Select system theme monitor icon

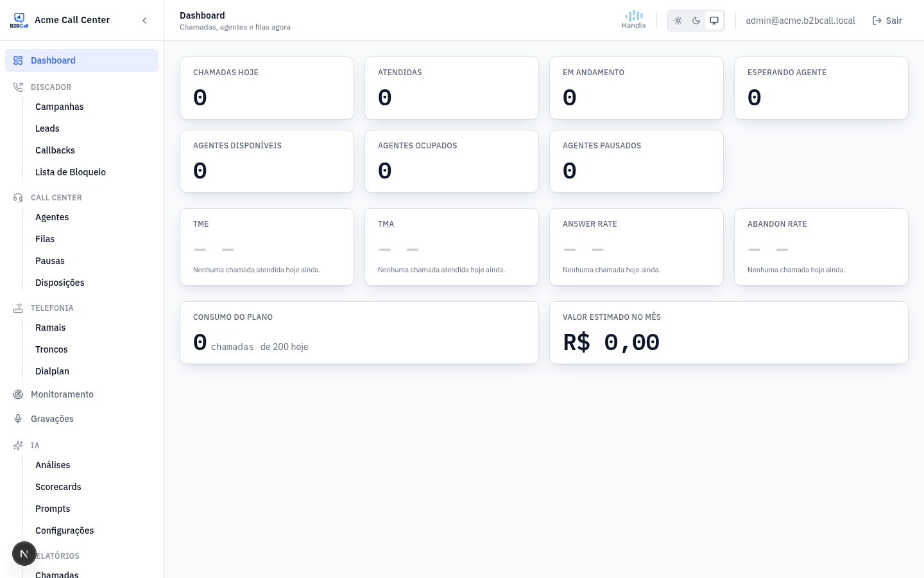pyautogui.click(x=714, y=21)
